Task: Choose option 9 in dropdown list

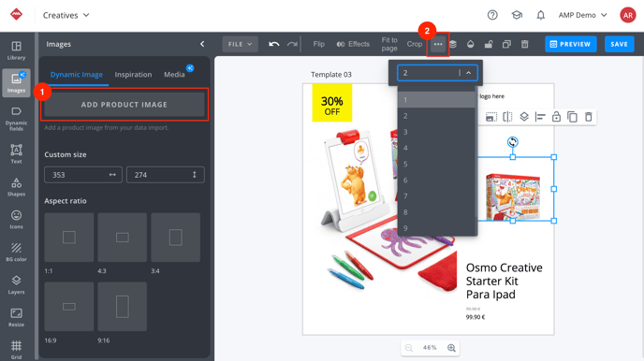Action: [x=436, y=228]
